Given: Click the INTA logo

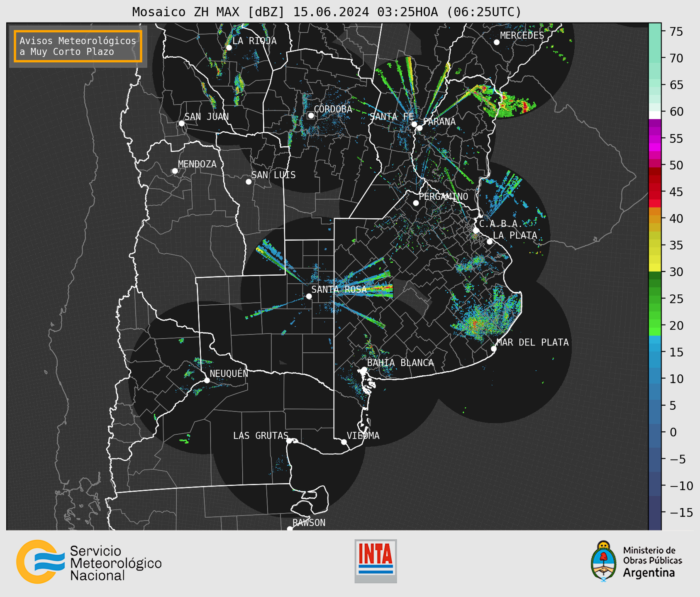Looking at the screenshot, I should pyautogui.click(x=376, y=561).
